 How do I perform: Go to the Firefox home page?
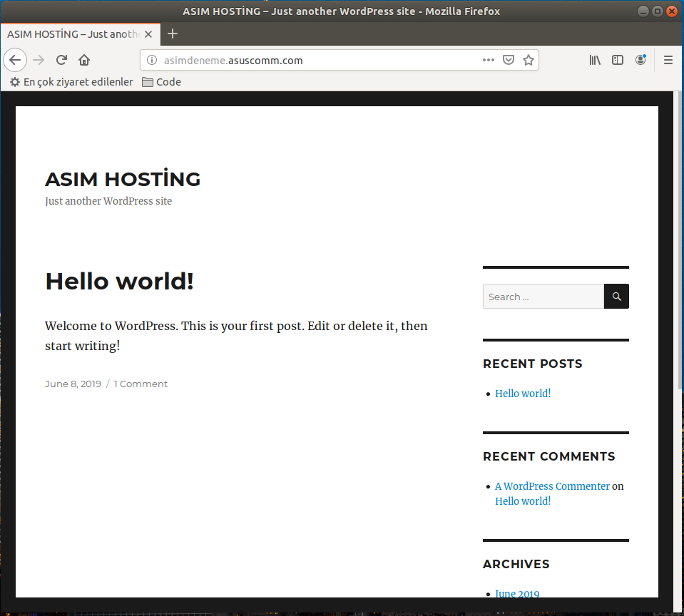pyautogui.click(x=84, y=60)
